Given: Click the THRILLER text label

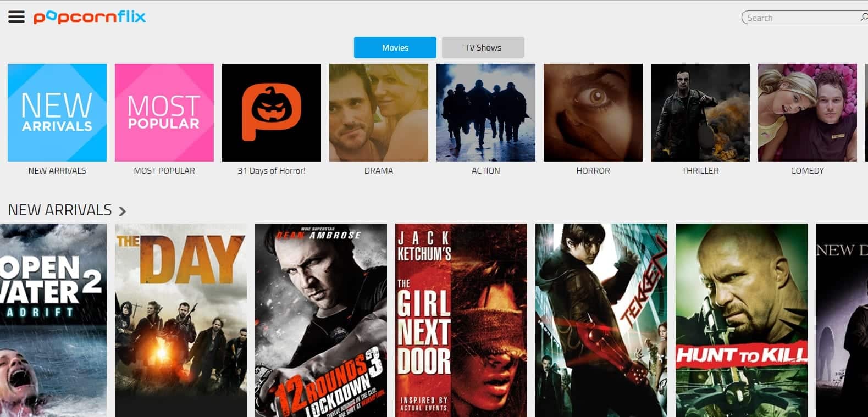Looking at the screenshot, I should point(700,171).
